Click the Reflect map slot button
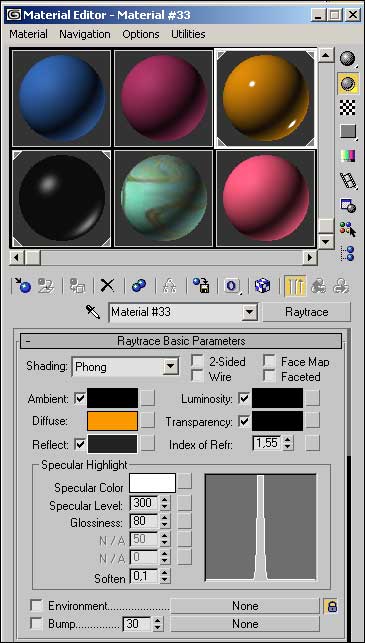The height and width of the screenshot is (643, 365). [x=148, y=444]
